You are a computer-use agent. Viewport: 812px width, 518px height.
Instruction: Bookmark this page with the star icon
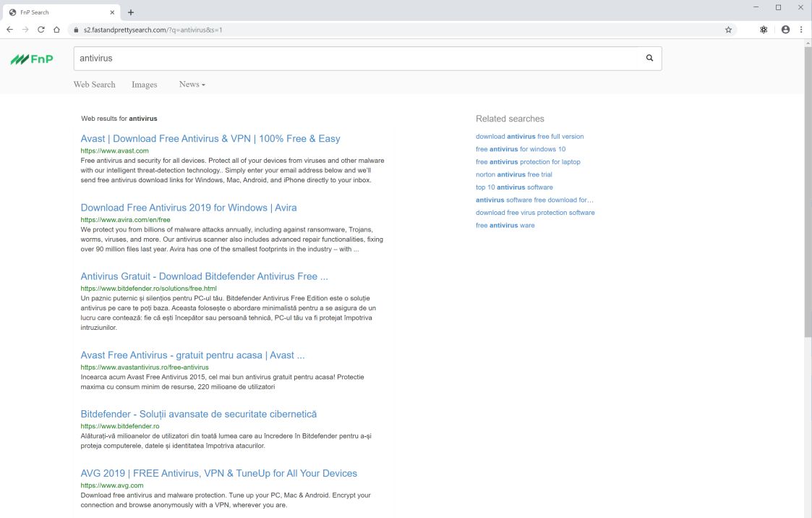click(728, 30)
